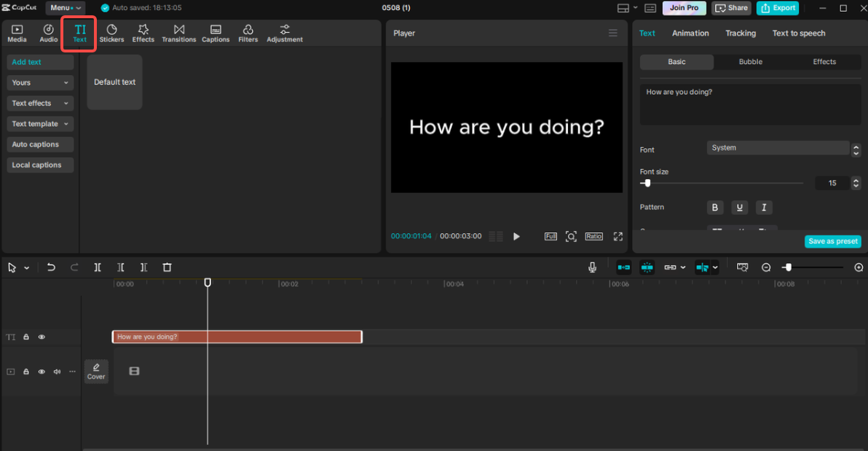The image size is (868, 451).
Task: Undo the last action
Action: [50, 267]
